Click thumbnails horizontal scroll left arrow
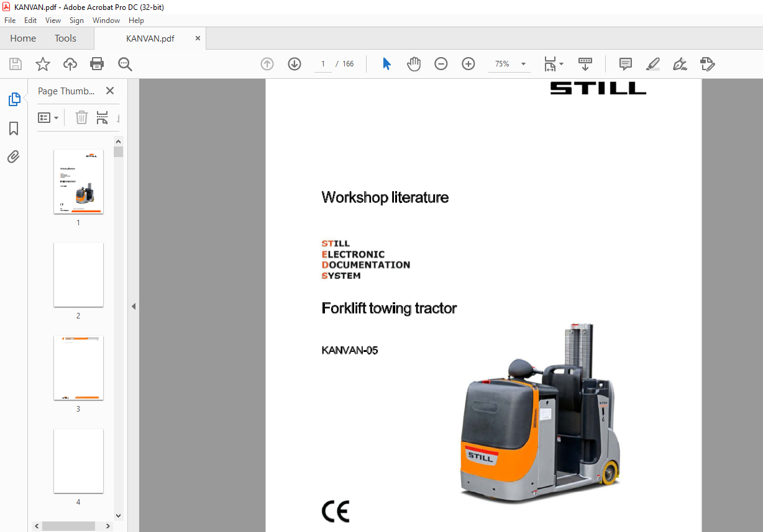This screenshot has height=532, width=763. tap(37, 526)
